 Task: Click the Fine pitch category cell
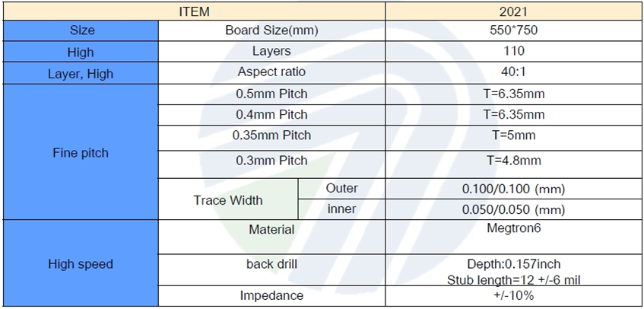80,152
